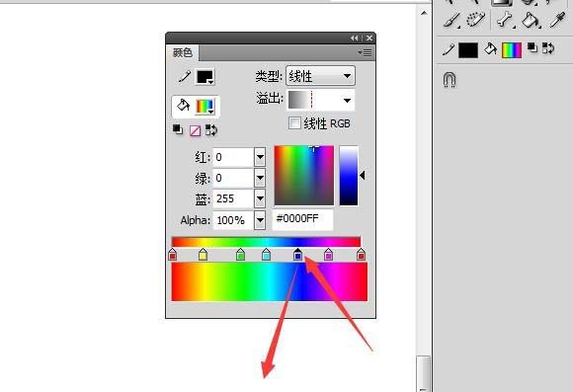Open the 绿 value slider dropdown arrow

coord(260,178)
